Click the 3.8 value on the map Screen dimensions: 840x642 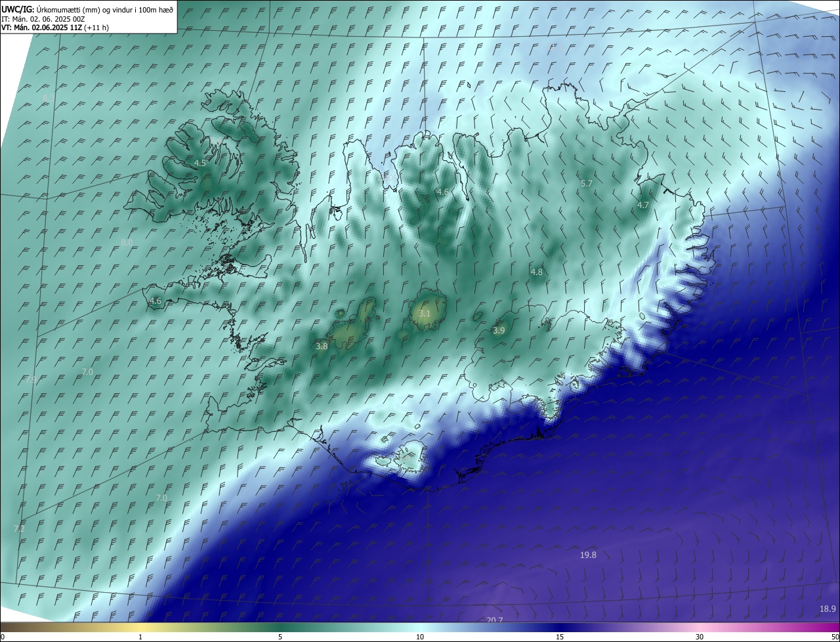(322, 346)
